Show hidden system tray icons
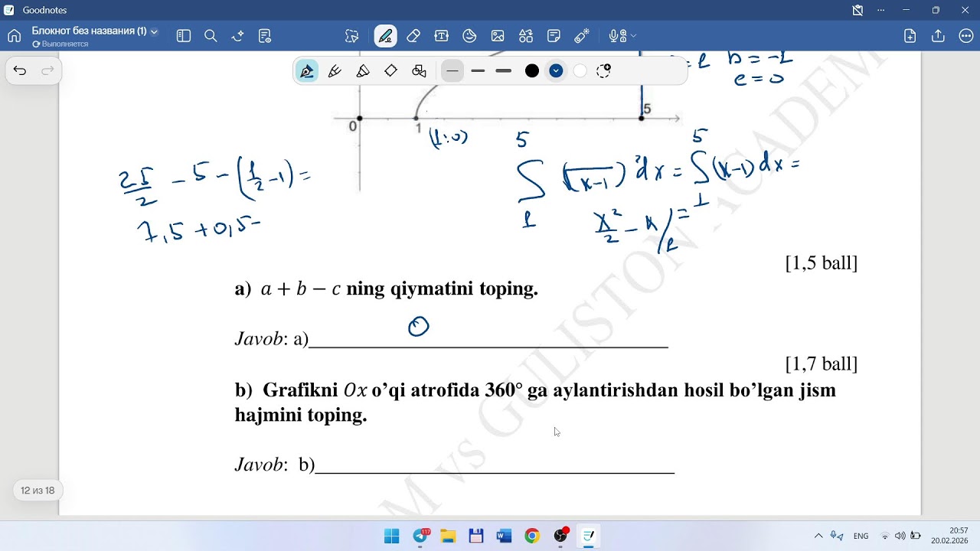 click(818, 536)
